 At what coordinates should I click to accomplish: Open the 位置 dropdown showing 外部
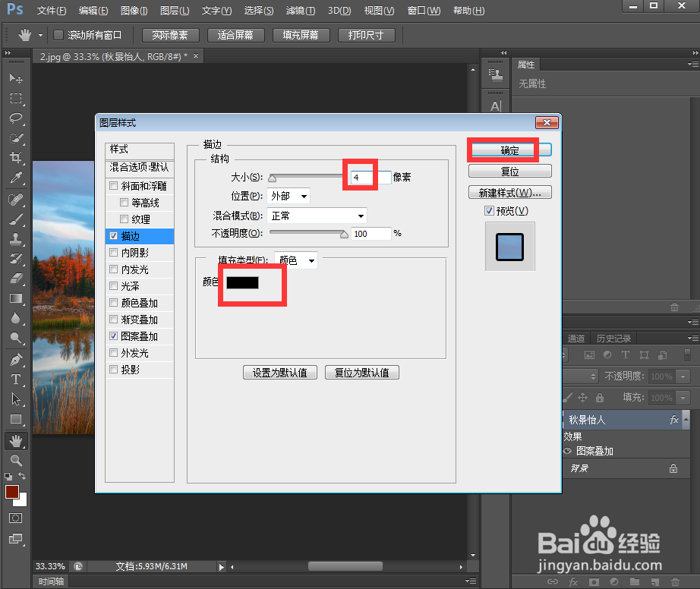[289, 196]
